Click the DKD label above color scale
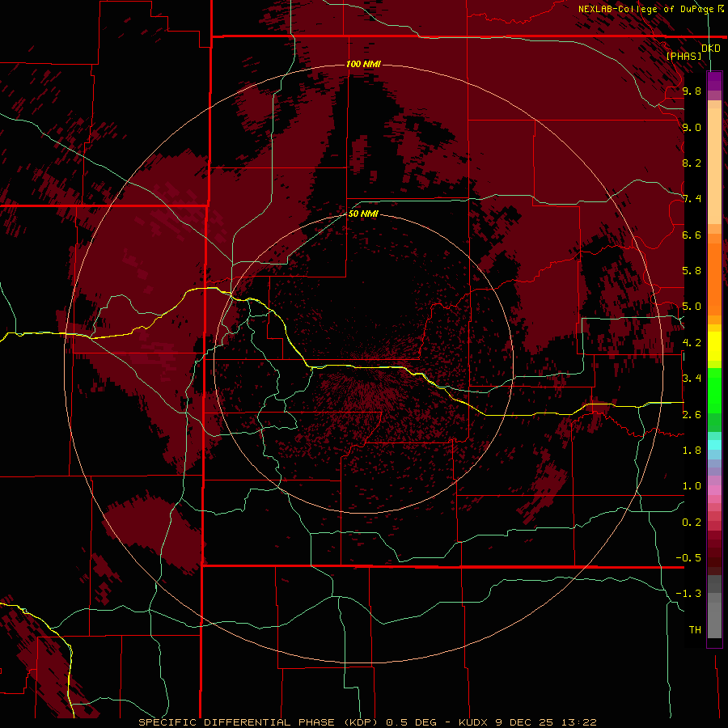Viewport: 728px width, 728px height. click(x=711, y=49)
